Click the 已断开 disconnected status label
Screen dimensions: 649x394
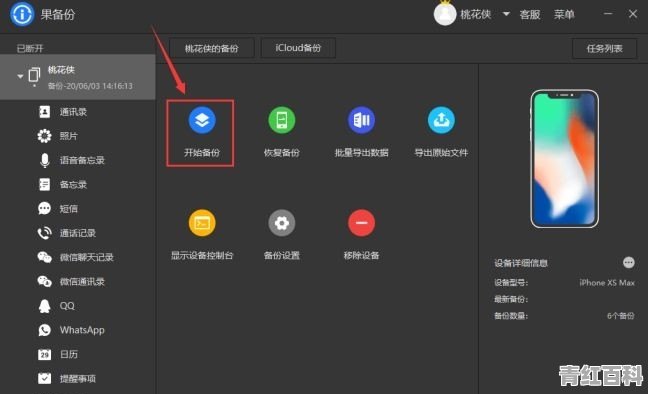click(x=30, y=48)
